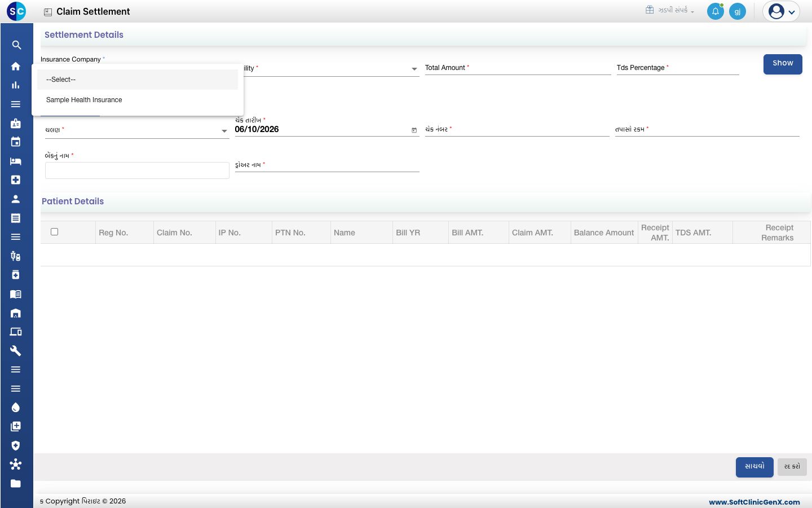The image size is (812, 508).
Task: Open the person profile sidebar icon
Action: [16, 199]
